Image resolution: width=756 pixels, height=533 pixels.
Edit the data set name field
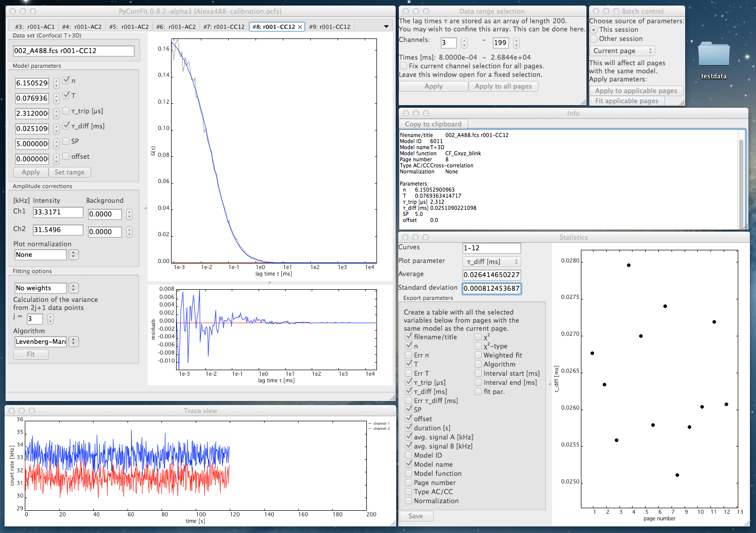[74, 51]
